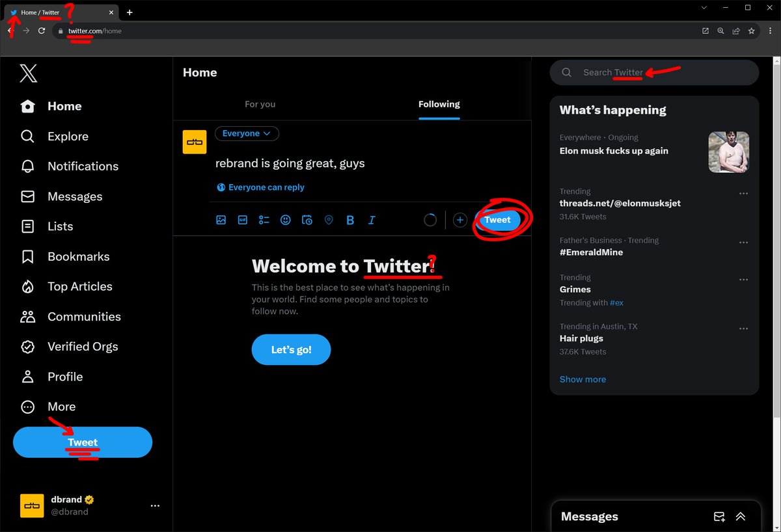Image resolution: width=781 pixels, height=532 pixels.
Task: Open account menu dots next to dbrand
Action: point(155,505)
